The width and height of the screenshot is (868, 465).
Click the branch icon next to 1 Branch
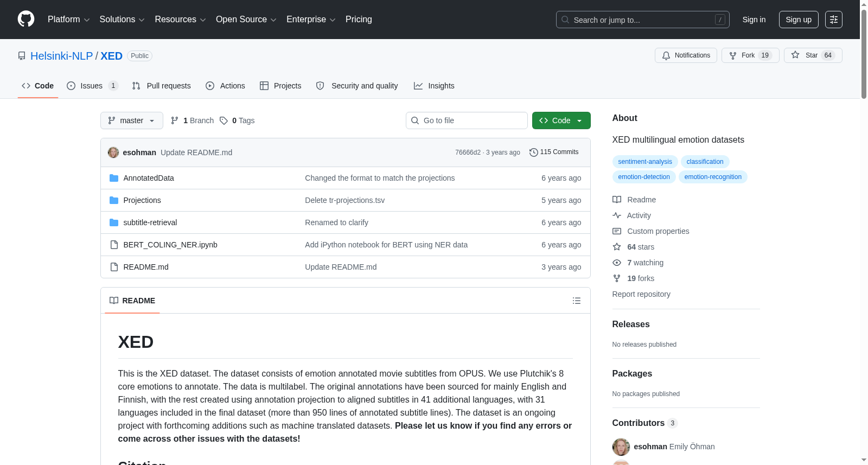pyautogui.click(x=175, y=120)
